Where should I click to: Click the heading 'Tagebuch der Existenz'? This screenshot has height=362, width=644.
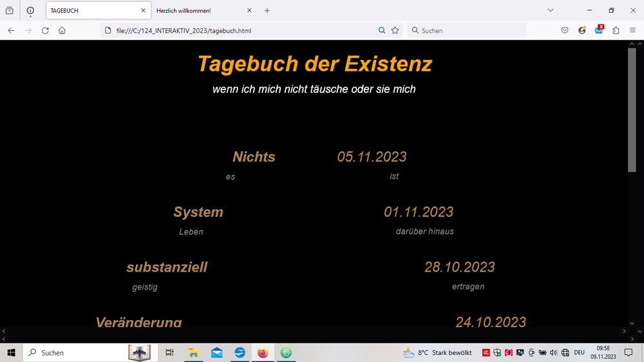point(315,64)
